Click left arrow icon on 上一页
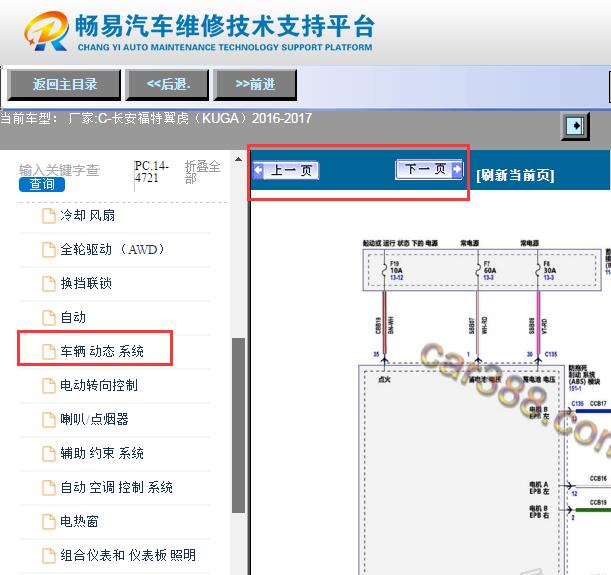611x575 pixels. click(x=258, y=170)
